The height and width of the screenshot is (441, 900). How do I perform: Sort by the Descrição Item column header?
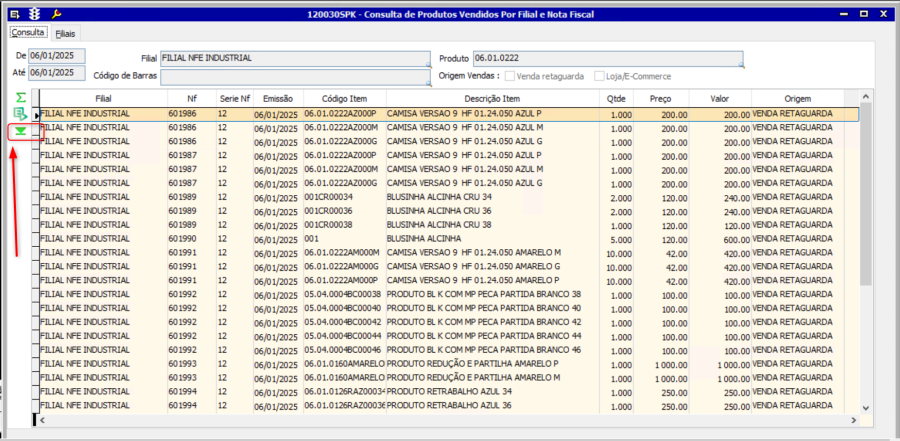pos(492,99)
